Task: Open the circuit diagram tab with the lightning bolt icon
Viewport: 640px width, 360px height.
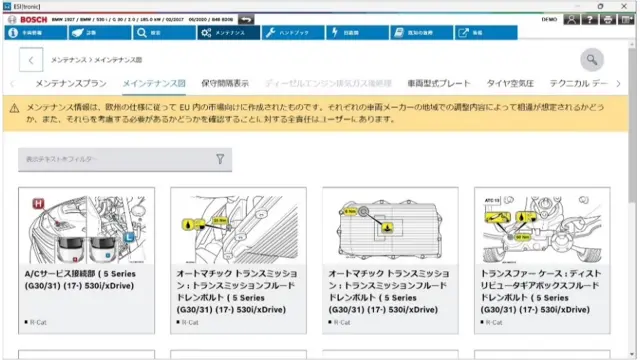Action: [x=358, y=33]
